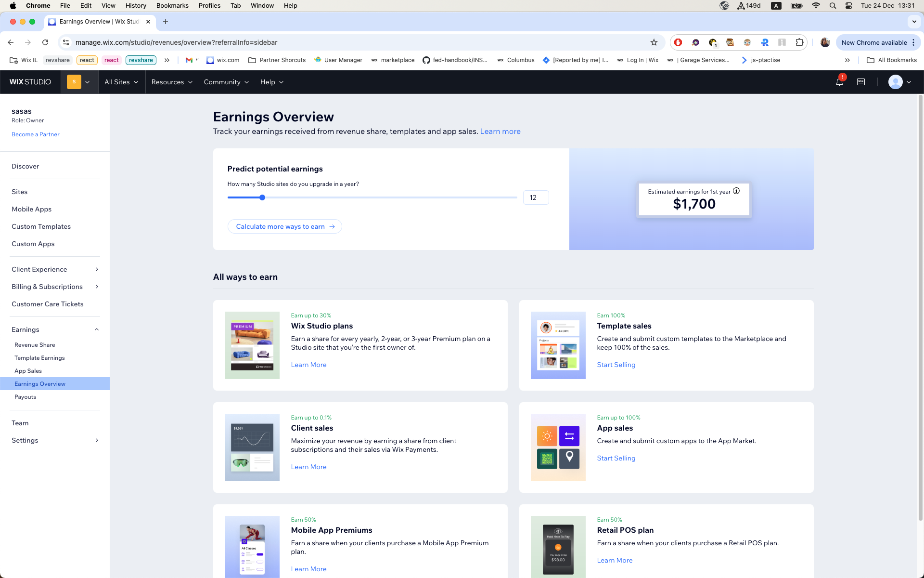924x578 pixels.
Task: Expand the All Sites dropdown
Action: tap(121, 82)
